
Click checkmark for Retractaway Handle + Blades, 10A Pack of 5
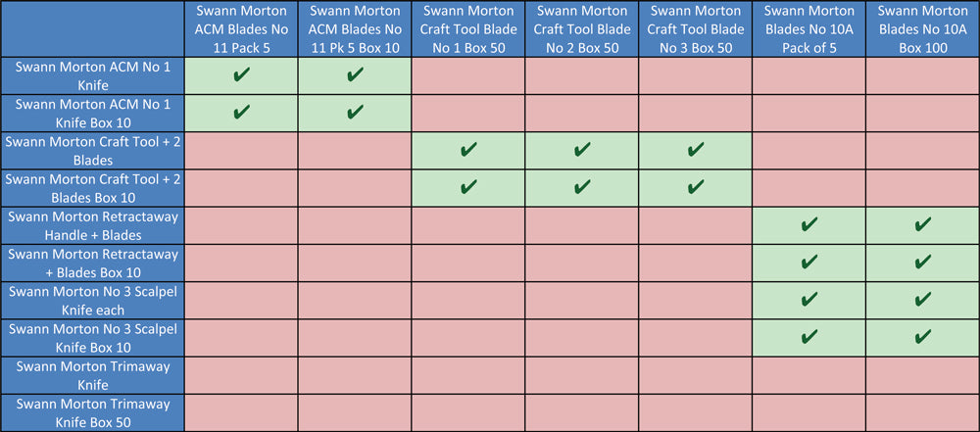point(808,225)
